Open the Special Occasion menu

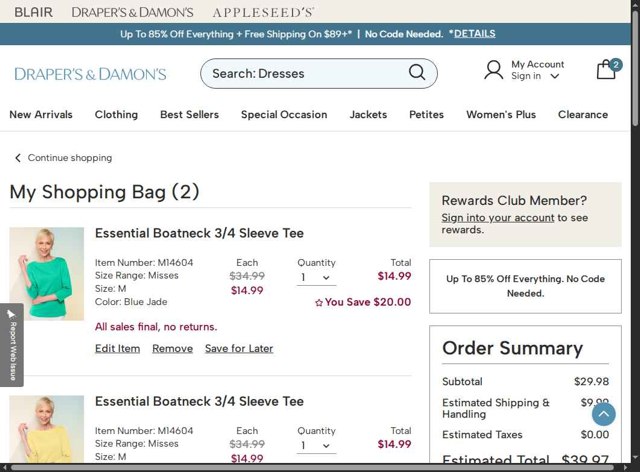284,114
